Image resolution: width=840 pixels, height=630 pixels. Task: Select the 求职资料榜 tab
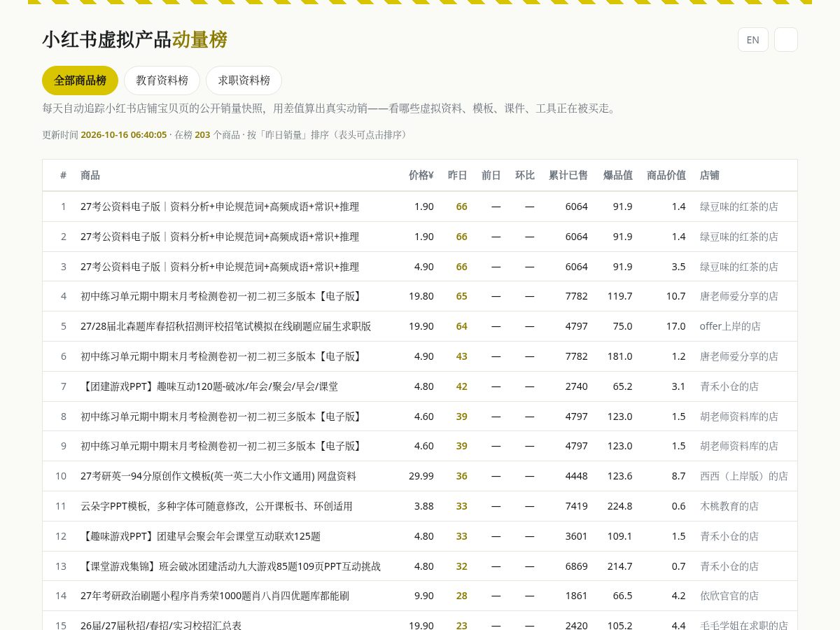(244, 80)
